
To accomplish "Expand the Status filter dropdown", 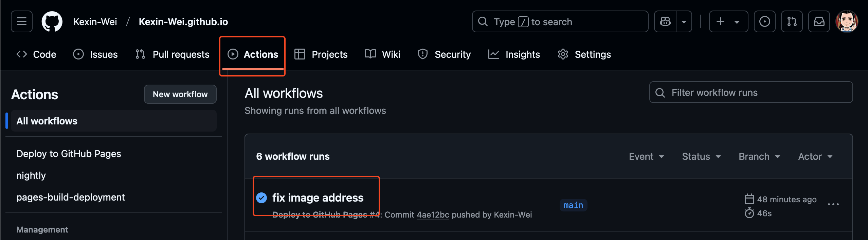I will [701, 156].
